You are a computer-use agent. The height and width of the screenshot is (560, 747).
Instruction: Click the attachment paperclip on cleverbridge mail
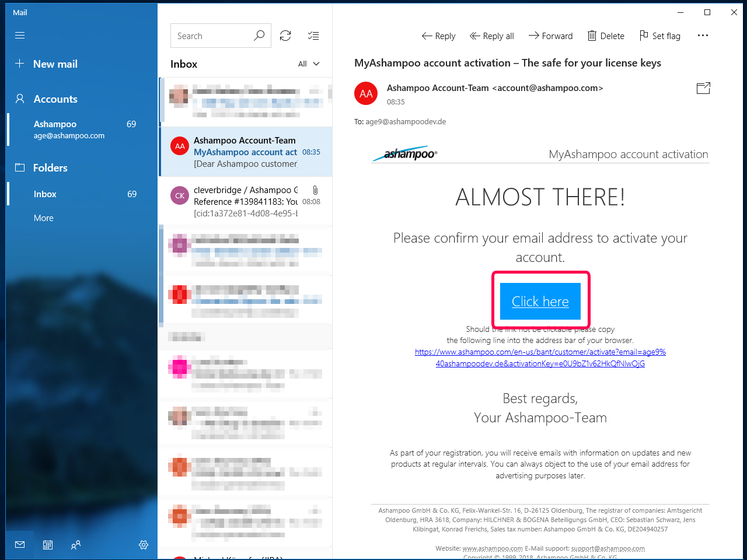coord(315,190)
